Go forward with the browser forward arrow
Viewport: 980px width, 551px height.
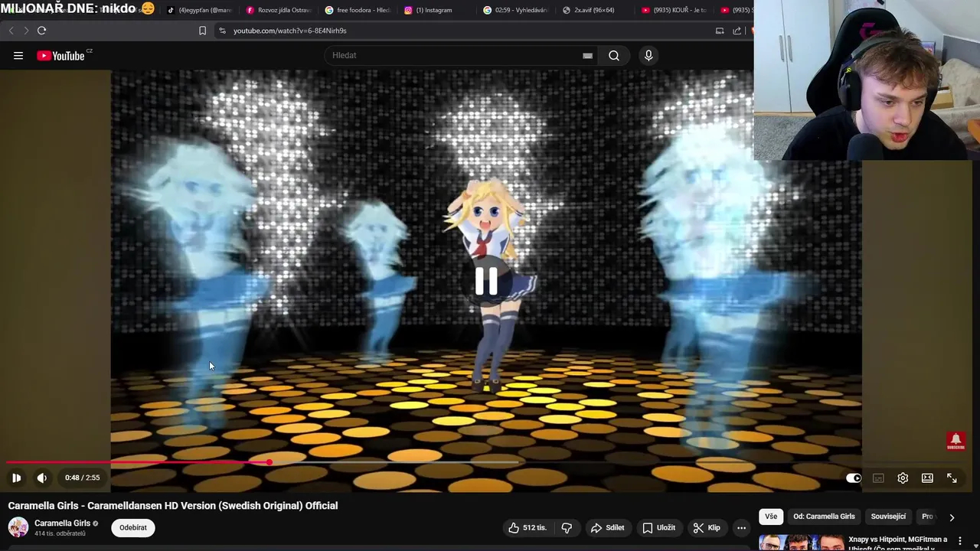tap(26, 31)
